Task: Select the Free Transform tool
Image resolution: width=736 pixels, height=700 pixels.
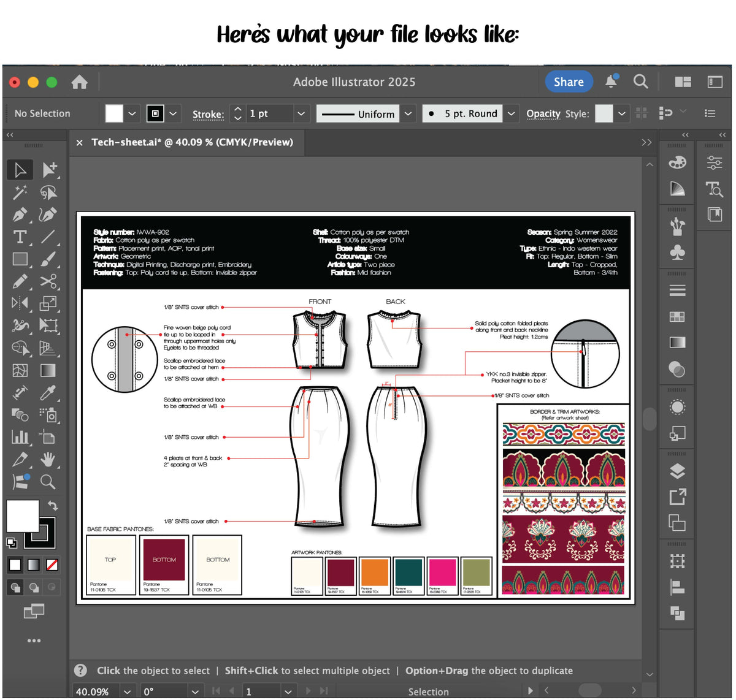Action: pyautogui.click(x=48, y=325)
